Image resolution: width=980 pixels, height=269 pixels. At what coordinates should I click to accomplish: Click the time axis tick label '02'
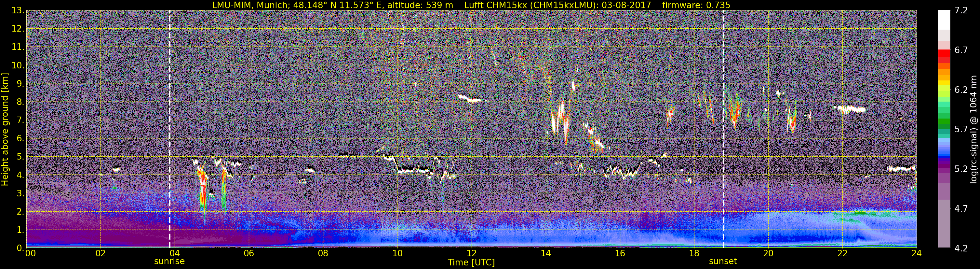[x=101, y=253]
